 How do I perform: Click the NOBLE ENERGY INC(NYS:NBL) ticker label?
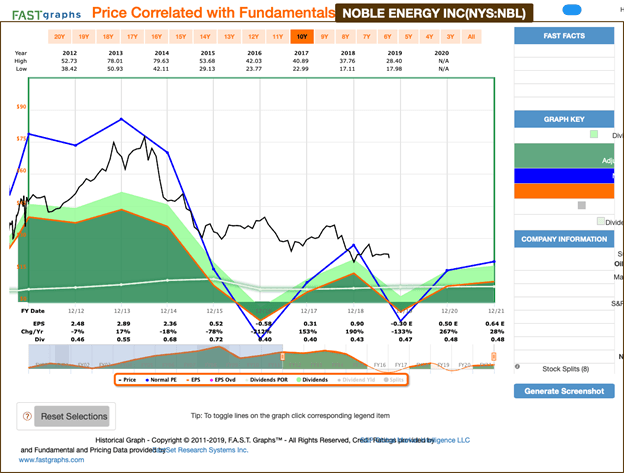434,14
